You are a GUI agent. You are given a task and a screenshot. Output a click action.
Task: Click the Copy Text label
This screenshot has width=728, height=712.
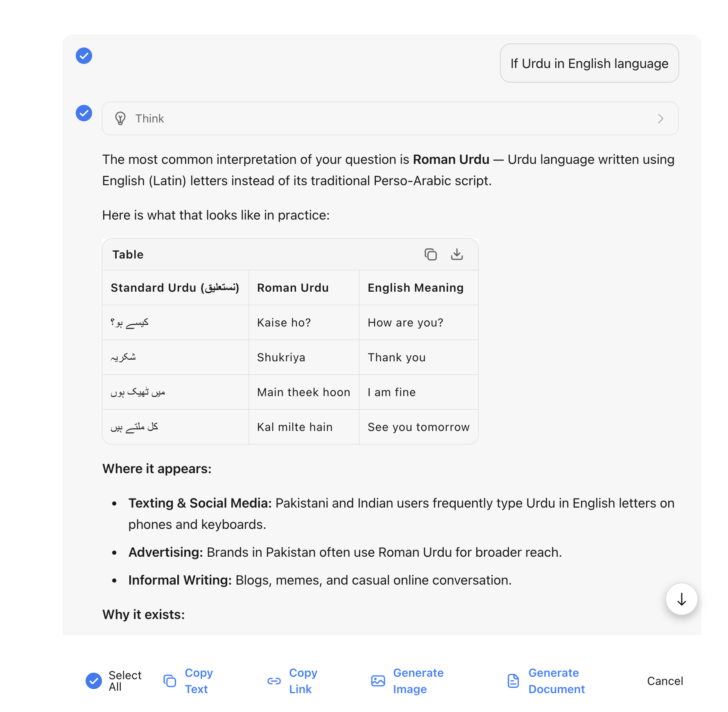pyautogui.click(x=199, y=681)
